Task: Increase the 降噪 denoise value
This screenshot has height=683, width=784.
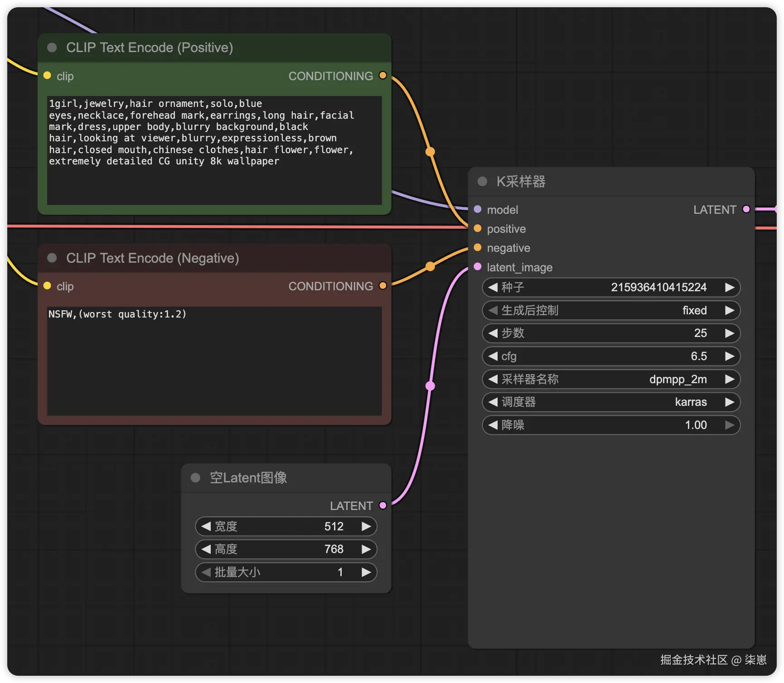Action: (730, 425)
